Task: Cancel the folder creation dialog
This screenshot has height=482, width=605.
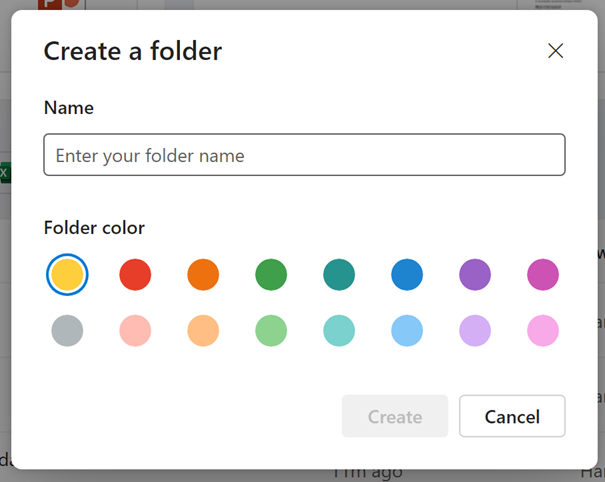Action: tap(512, 416)
